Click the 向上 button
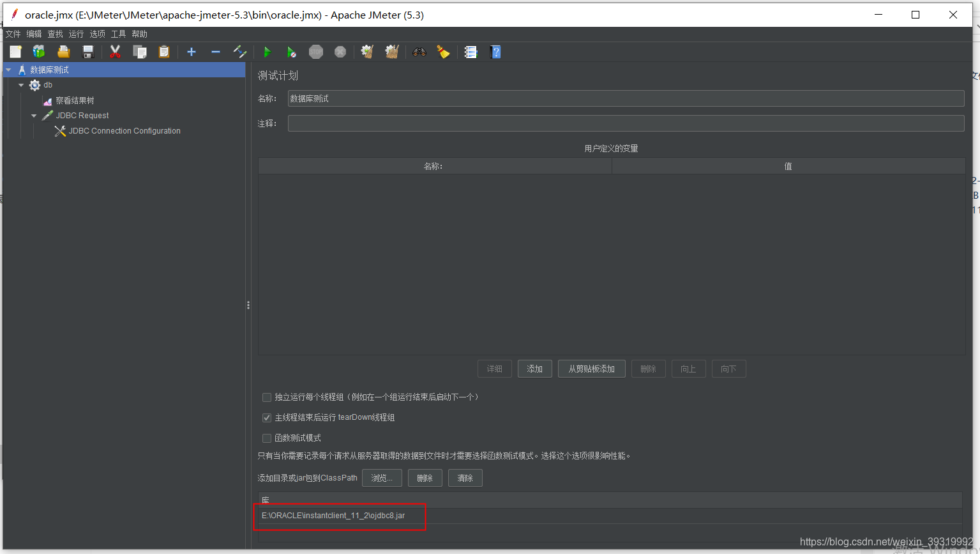Image resolution: width=980 pixels, height=554 pixels. (x=688, y=369)
